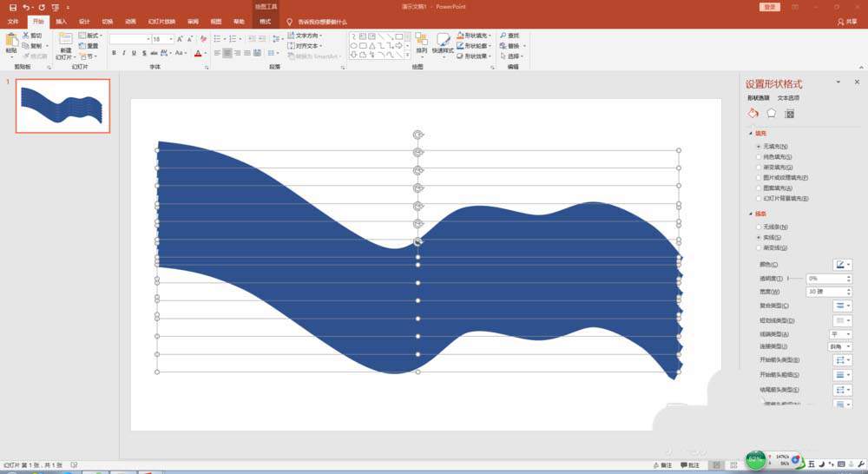Open the Effects pentagon icon in format pane

[771, 114]
